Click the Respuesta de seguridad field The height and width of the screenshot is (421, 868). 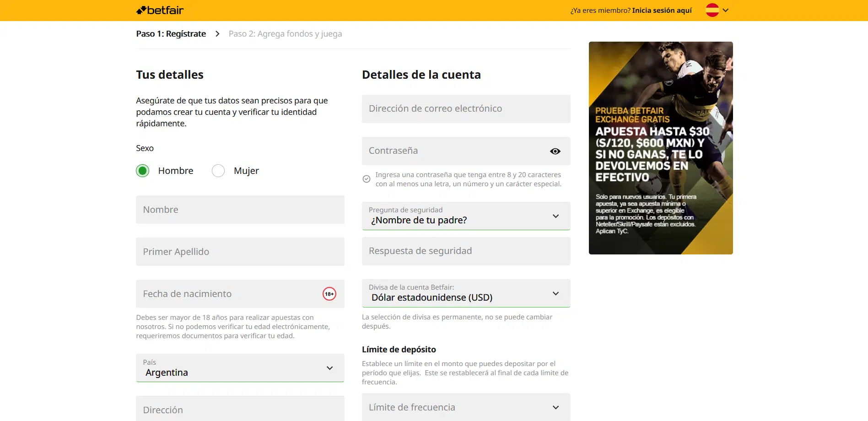[466, 251]
